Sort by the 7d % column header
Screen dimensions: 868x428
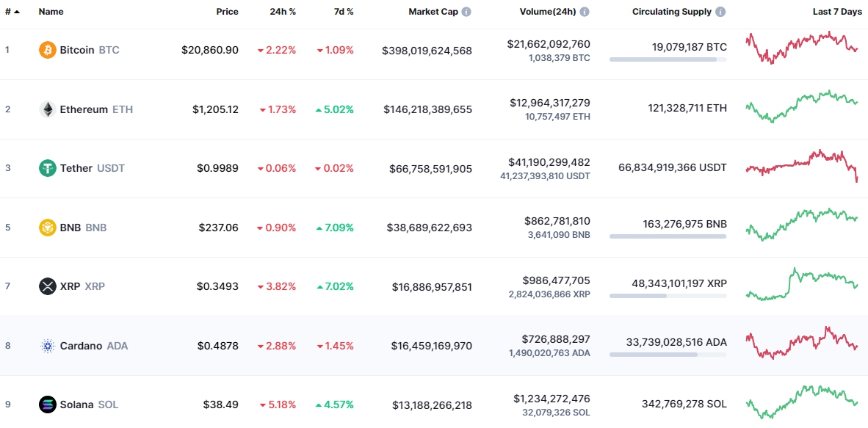point(343,12)
